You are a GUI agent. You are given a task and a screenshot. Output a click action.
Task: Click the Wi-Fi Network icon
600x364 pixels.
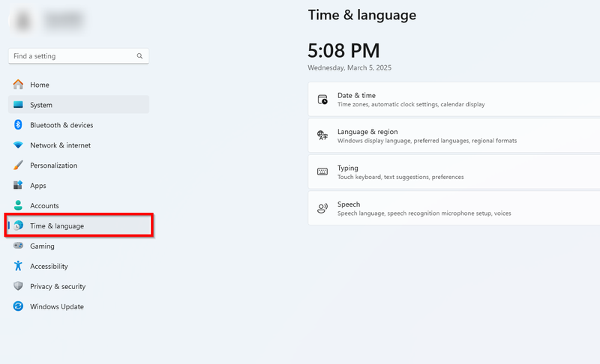click(18, 145)
